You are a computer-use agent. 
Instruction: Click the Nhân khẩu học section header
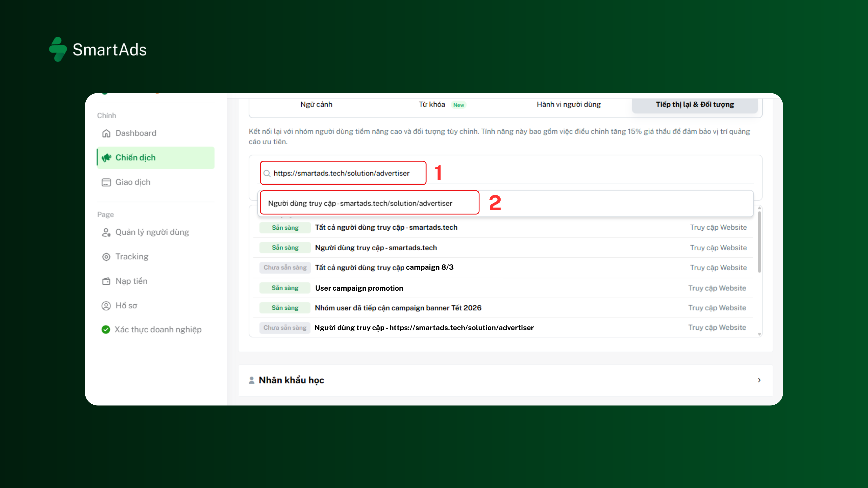pyautogui.click(x=505, y=380)
